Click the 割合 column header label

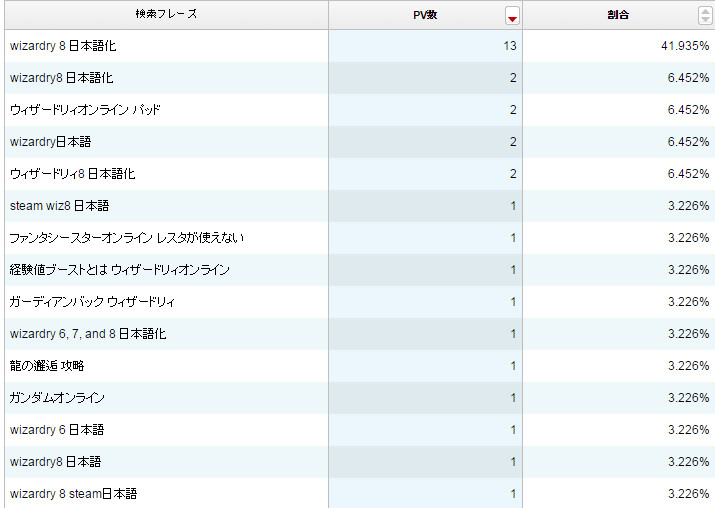click(x=618, y=15)
